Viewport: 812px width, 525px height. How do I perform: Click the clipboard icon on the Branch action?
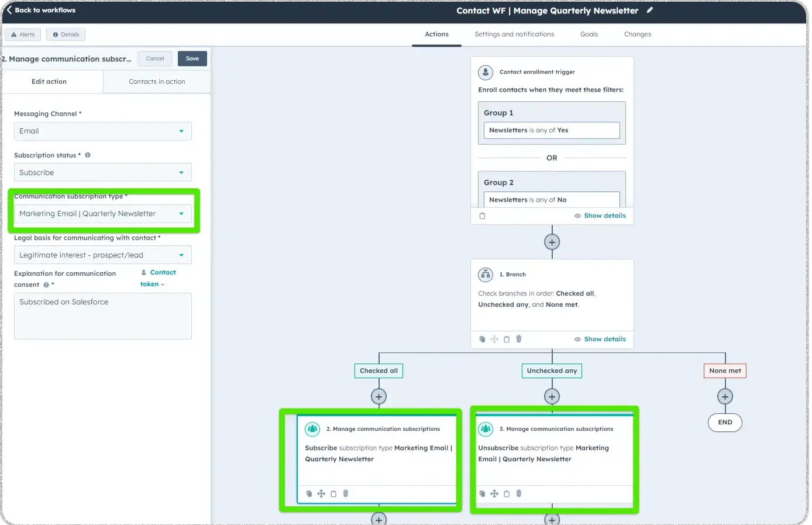[x=507, y=339]
